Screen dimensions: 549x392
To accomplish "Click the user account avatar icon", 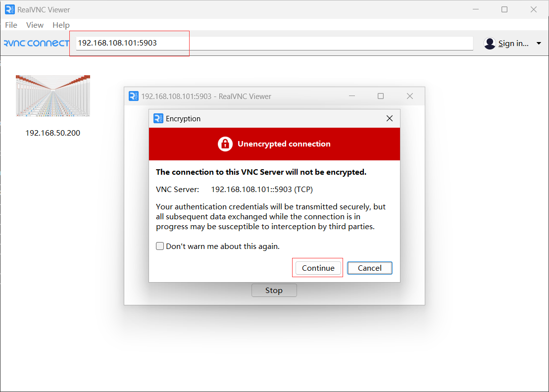I will click(x=490, y=44).
